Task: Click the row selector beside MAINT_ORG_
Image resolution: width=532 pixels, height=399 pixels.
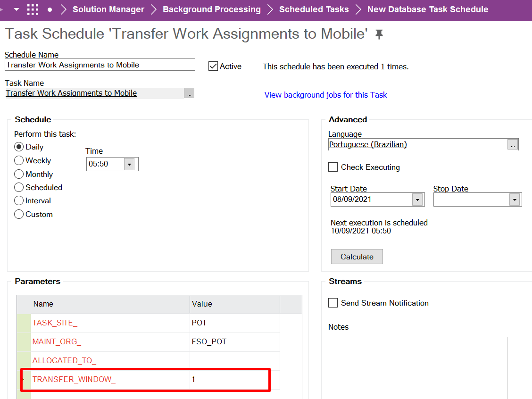Action: pos(24,342)
